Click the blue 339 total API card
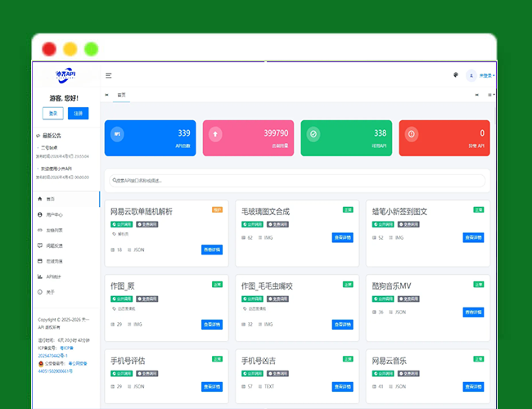Viewport: 532px width, 409px height. (150, 138)
